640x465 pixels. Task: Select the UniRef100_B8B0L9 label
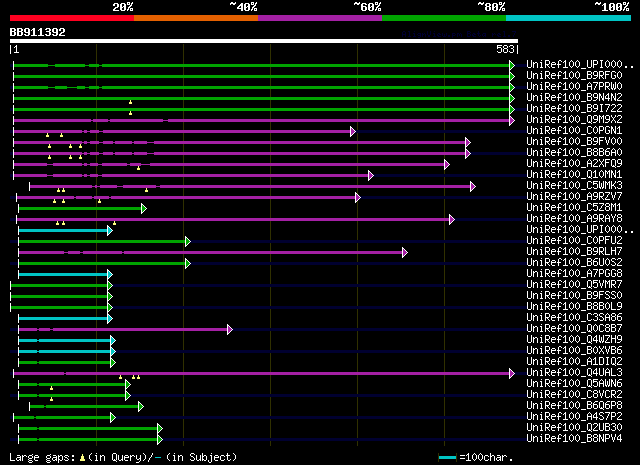[x=574, y=307]
